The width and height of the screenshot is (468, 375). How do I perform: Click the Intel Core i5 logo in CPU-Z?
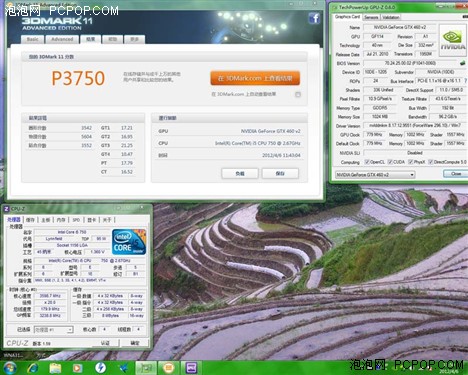click(129, 242)
